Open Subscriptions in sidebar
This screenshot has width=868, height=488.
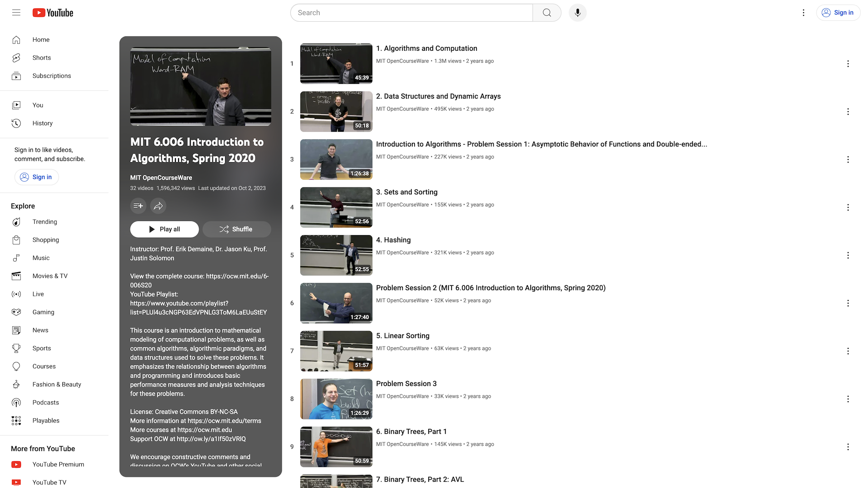click(54, 76)
